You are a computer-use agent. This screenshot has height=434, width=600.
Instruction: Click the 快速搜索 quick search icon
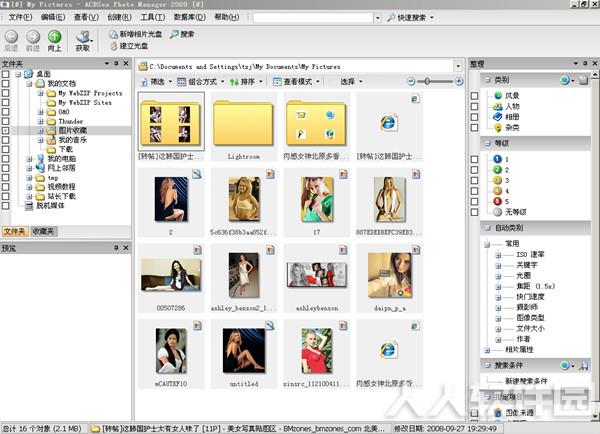(390, 18)
